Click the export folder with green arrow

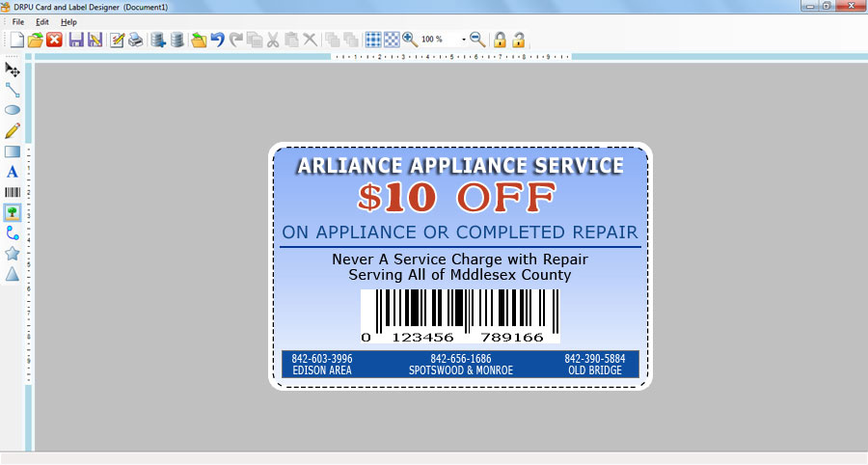(x=199, y=40)
